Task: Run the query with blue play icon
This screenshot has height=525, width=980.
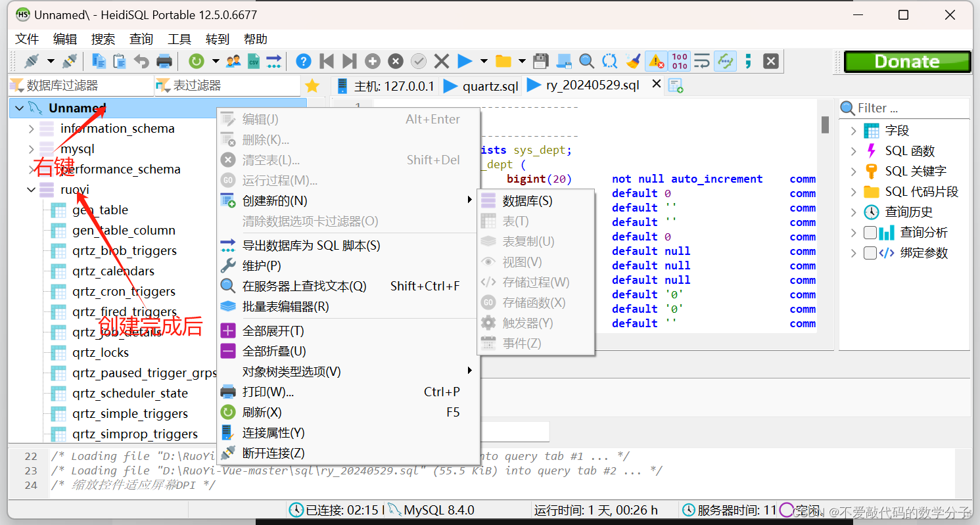Action: (465, 61)
